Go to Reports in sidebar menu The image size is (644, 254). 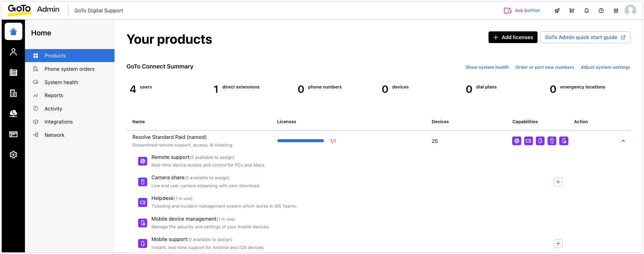[54, 95]
